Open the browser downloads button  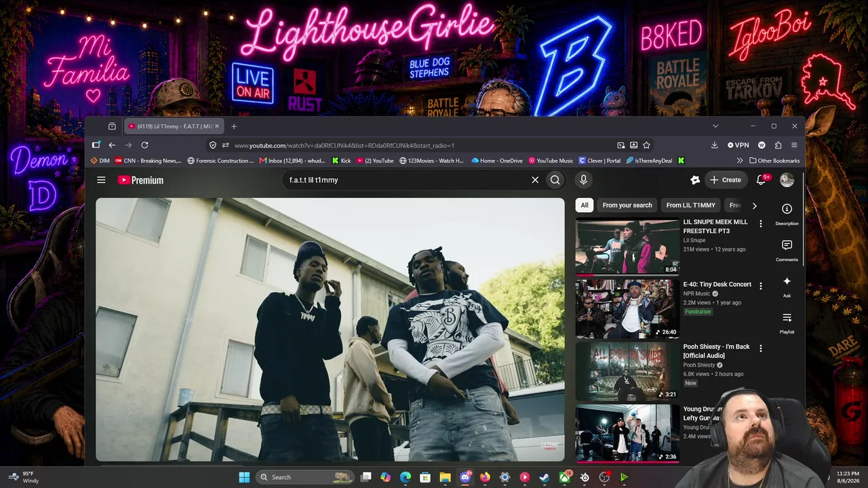point(714,145)
